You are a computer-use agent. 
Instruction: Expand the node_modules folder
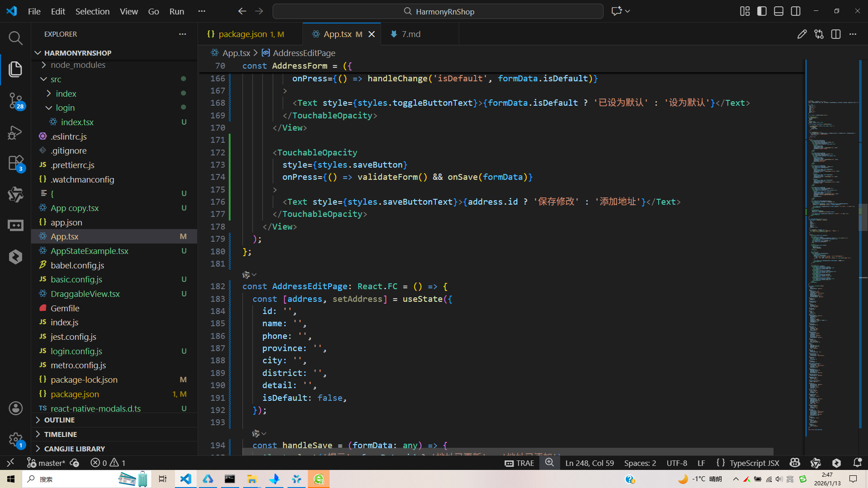(78, 65)
